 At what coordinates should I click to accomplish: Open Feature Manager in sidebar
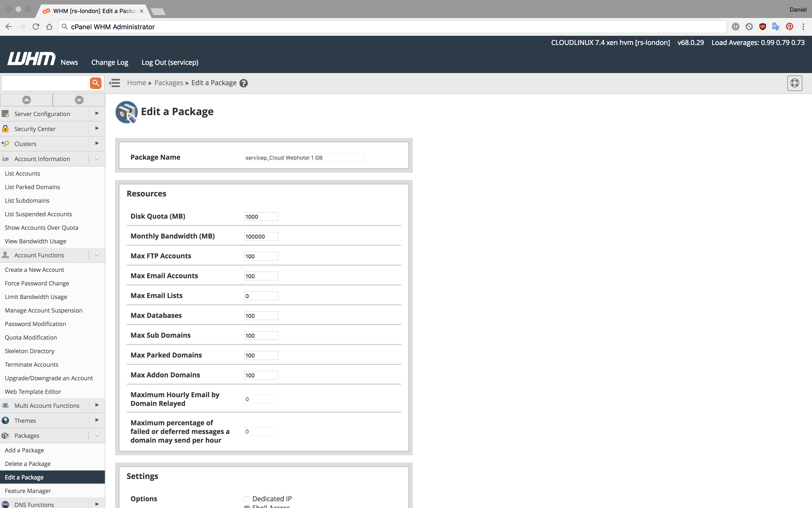tap(28, 491)
